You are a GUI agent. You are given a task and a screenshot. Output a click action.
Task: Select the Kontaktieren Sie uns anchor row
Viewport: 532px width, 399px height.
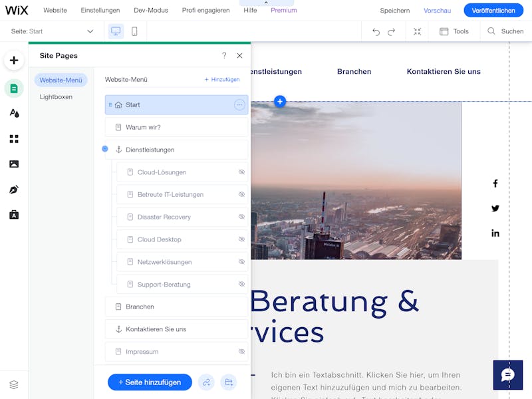[176, 329]
